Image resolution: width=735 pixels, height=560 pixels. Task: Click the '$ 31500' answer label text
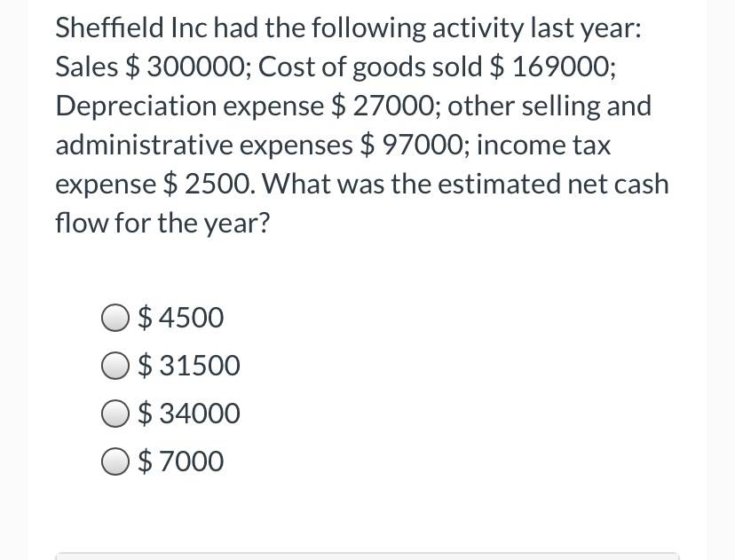(189, 366)
